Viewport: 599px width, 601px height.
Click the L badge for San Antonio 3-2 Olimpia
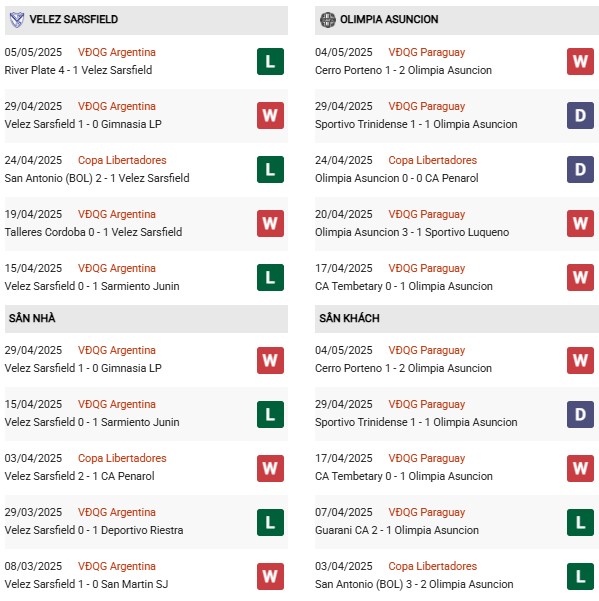[580, 576]
